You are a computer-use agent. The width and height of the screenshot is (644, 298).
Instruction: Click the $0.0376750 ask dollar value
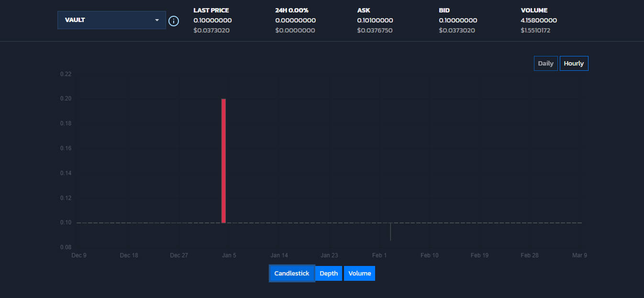click(375, 30)
